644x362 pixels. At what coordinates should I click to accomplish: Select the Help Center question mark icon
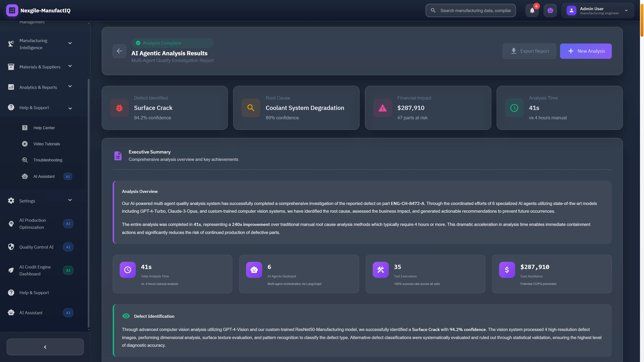[x=24, y=127]
